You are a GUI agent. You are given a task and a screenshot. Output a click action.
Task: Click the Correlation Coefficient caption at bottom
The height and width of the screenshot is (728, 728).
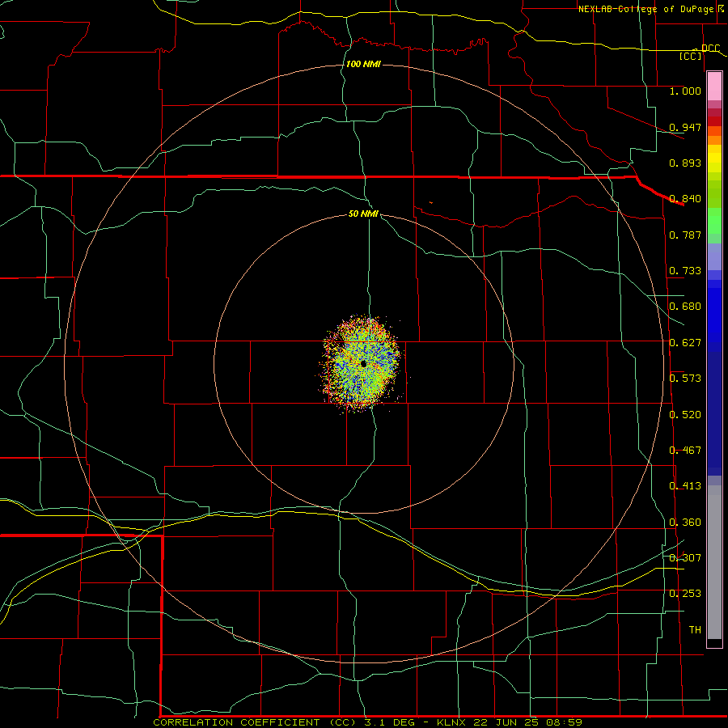pyautogui.click(x=367, y=722)
